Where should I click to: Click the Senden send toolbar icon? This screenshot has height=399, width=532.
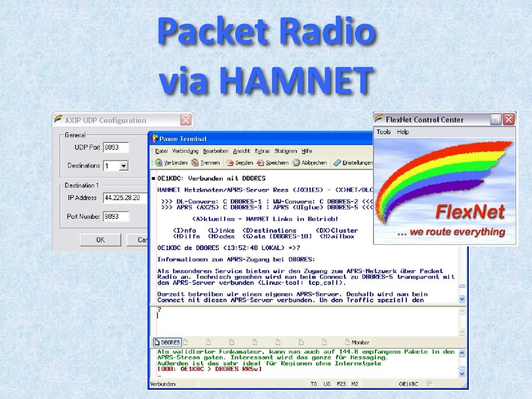230,162
